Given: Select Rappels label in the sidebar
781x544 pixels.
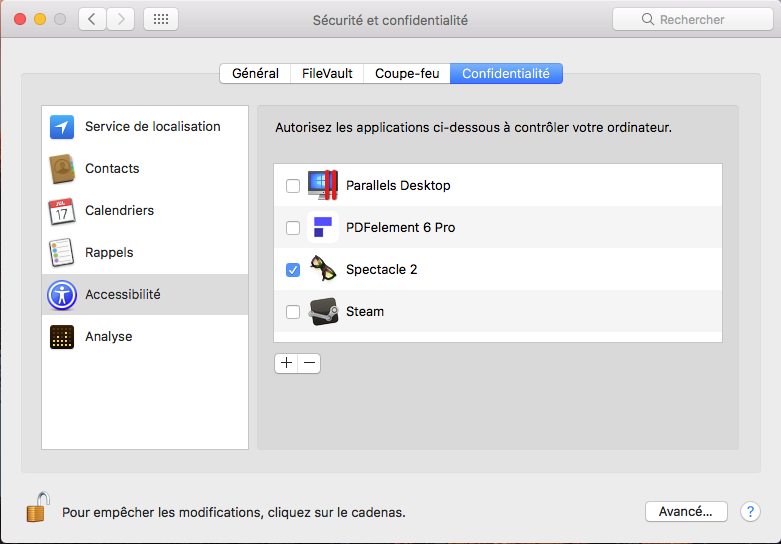Looking at the screenshot, I should (109, 253).
